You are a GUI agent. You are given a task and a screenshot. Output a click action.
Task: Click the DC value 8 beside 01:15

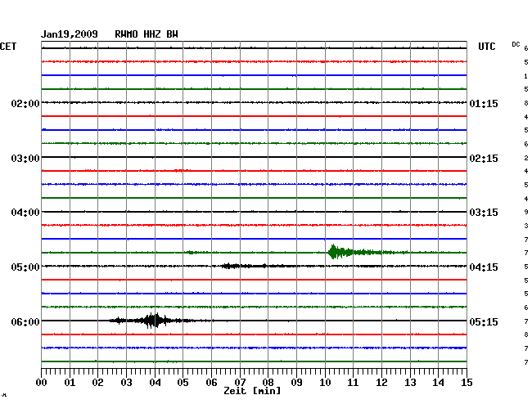[526, 103]
